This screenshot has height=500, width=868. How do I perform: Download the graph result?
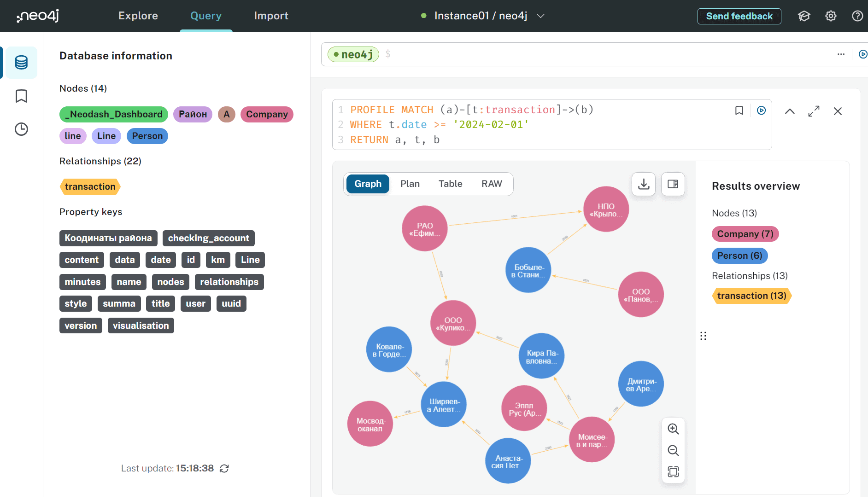tap(644, 184)
